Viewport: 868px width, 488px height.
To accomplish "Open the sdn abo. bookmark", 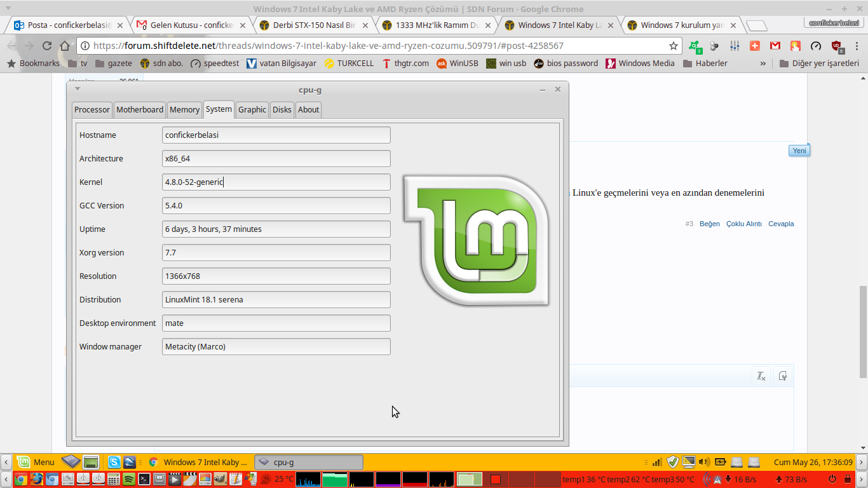I will [x=161, y=63].
